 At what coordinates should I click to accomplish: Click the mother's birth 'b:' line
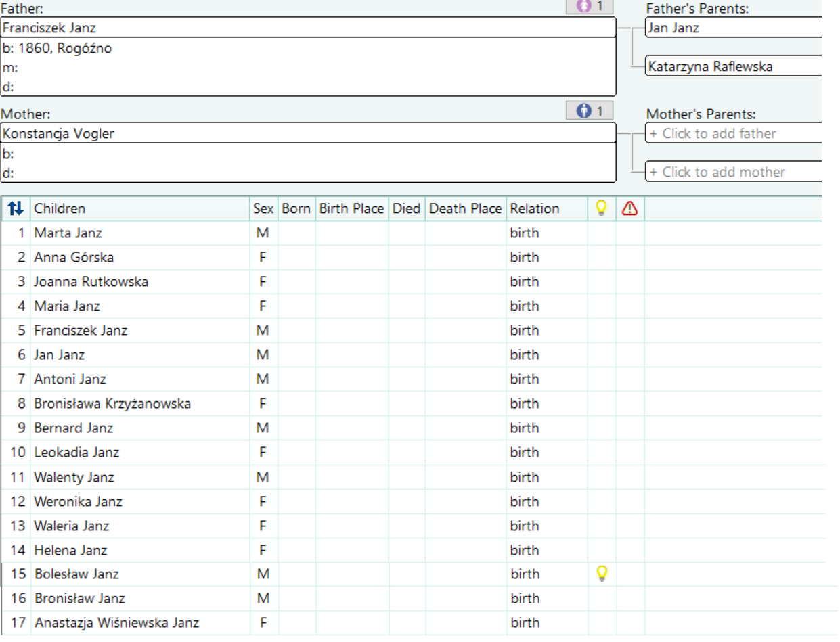309,153
